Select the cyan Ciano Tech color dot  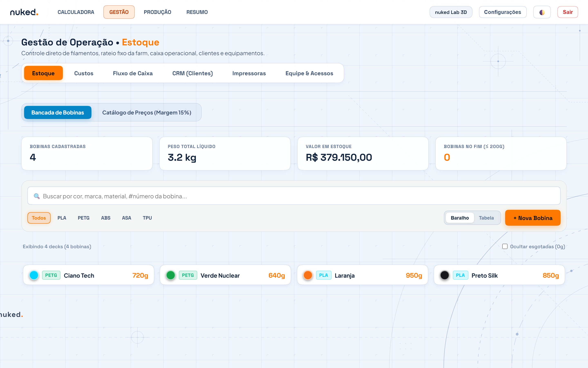point(34,275)
